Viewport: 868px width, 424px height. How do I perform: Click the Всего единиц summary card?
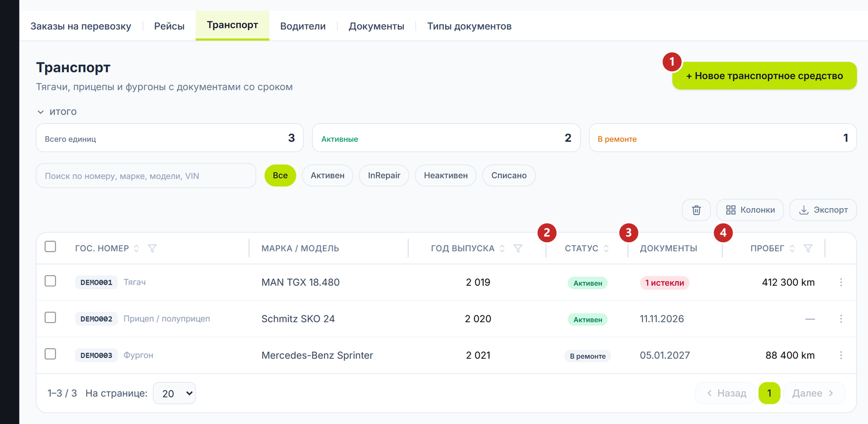pyautogui.click(x=170, y=138)
